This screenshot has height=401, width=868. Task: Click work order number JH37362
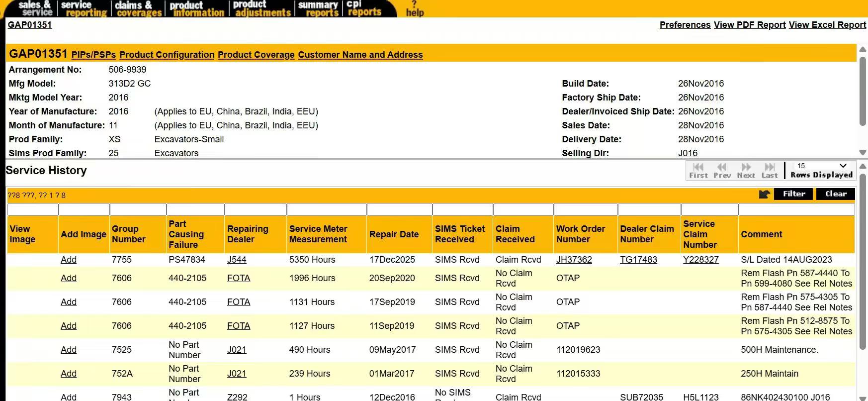coord(574,260)
